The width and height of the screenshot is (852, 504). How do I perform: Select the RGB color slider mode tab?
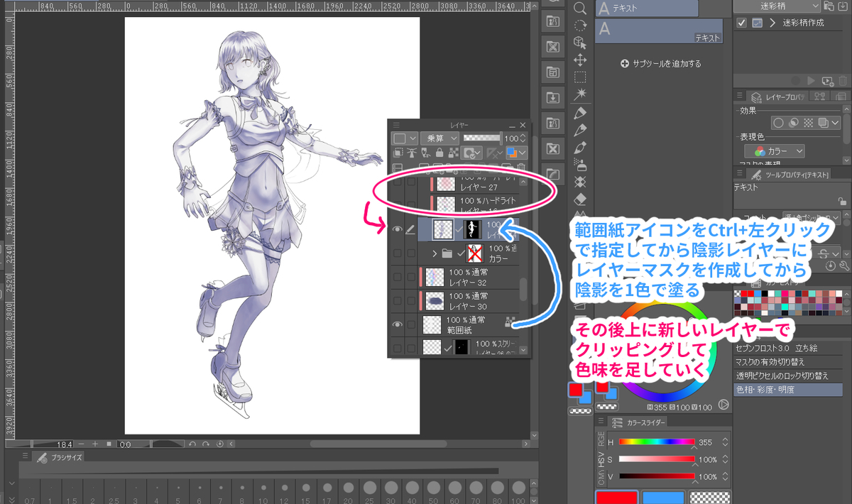point(602,440)
